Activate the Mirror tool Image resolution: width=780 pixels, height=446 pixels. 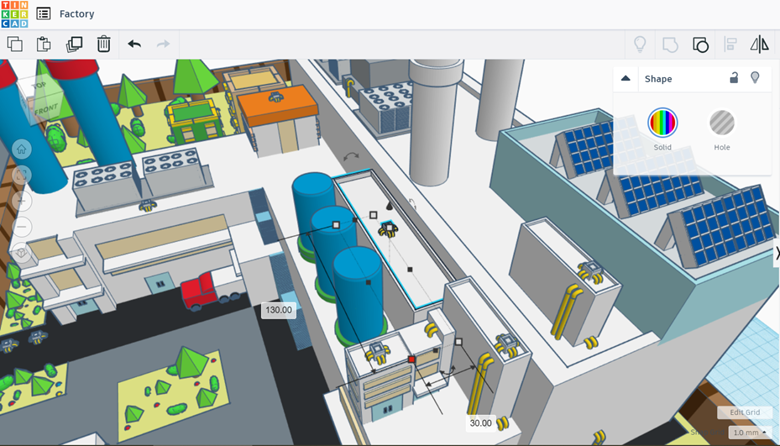point(760,45)
